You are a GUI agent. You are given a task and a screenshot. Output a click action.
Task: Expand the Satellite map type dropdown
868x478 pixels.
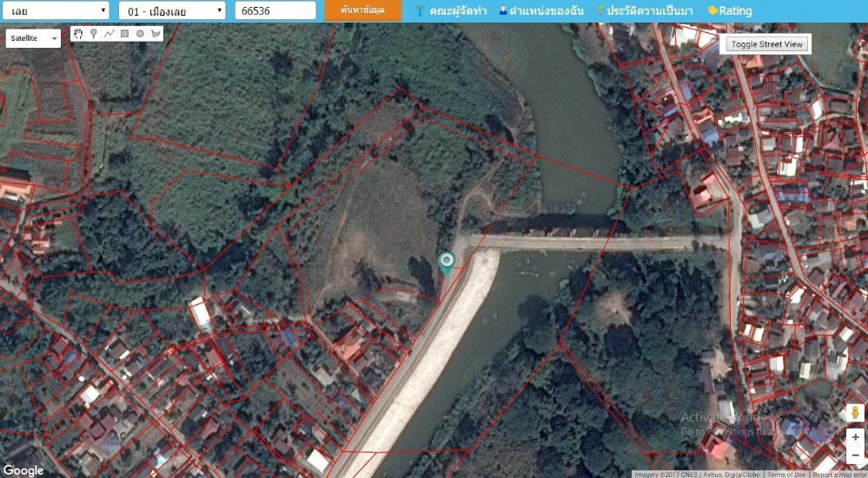pos(34,38)
